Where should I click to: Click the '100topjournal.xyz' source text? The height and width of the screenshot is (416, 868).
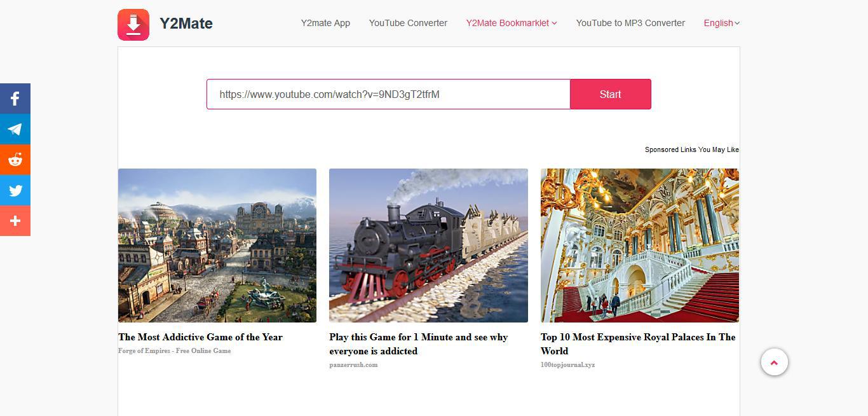point(567,365)
